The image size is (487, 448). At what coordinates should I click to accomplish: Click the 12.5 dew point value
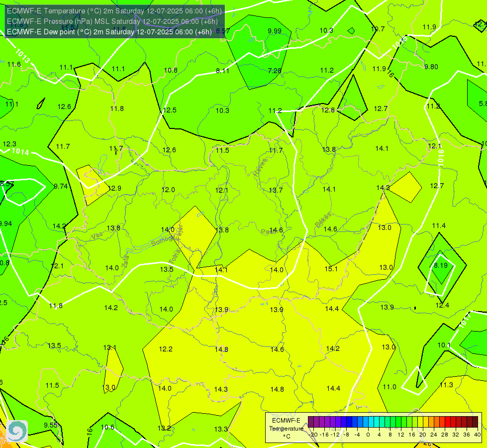tap(170, 110)
